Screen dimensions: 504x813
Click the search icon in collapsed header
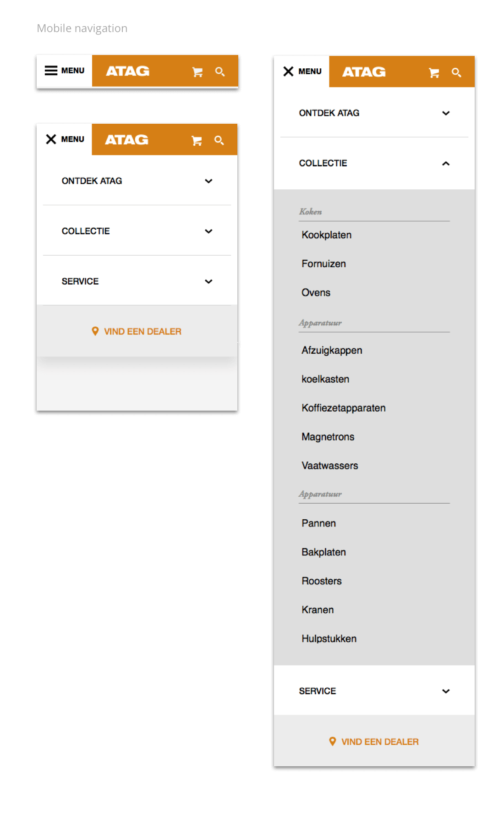pyautogui.click(x=220, y=72)
